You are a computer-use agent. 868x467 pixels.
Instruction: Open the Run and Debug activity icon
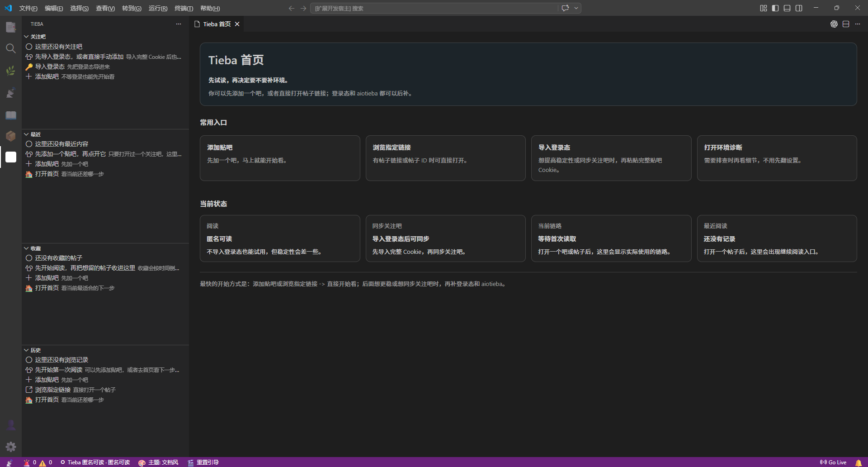point(11,93)
